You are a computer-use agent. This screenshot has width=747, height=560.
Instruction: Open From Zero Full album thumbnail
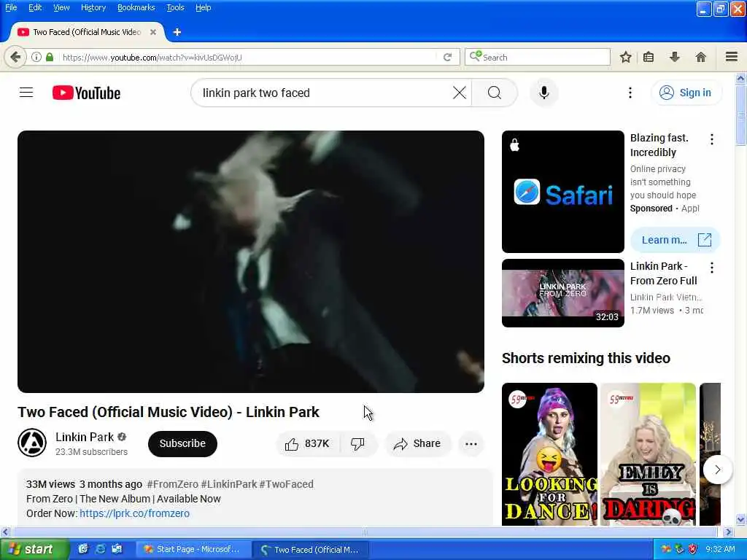(x=562, y=293)
